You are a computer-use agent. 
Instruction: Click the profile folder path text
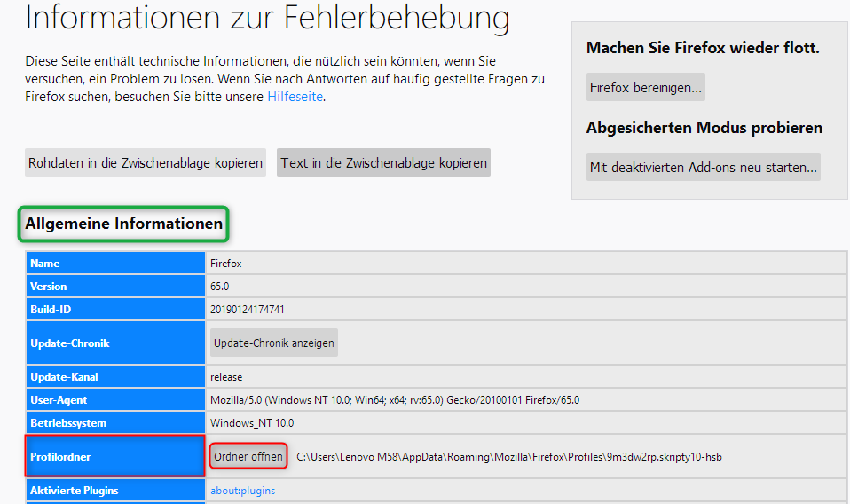tap(509, 457)
